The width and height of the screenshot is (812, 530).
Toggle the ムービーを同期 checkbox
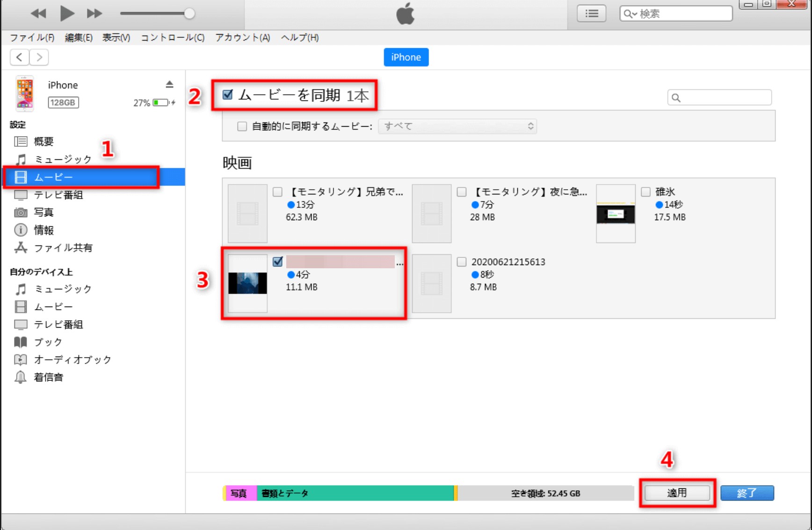tap(228, 95)
